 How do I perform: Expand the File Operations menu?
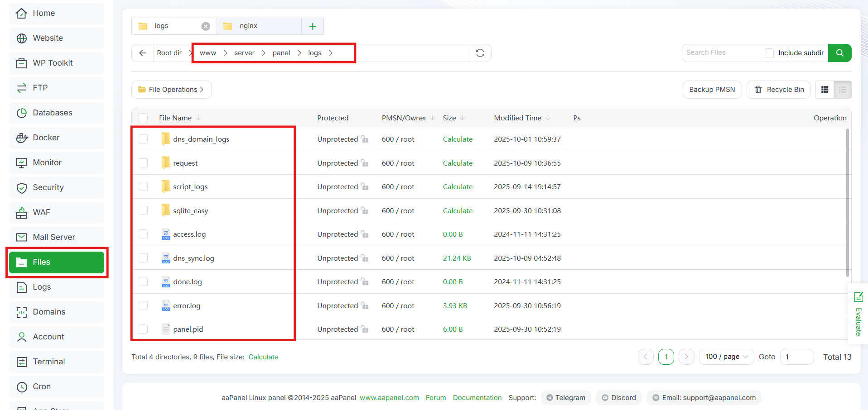pyautogui.click(x=172, y=90)
